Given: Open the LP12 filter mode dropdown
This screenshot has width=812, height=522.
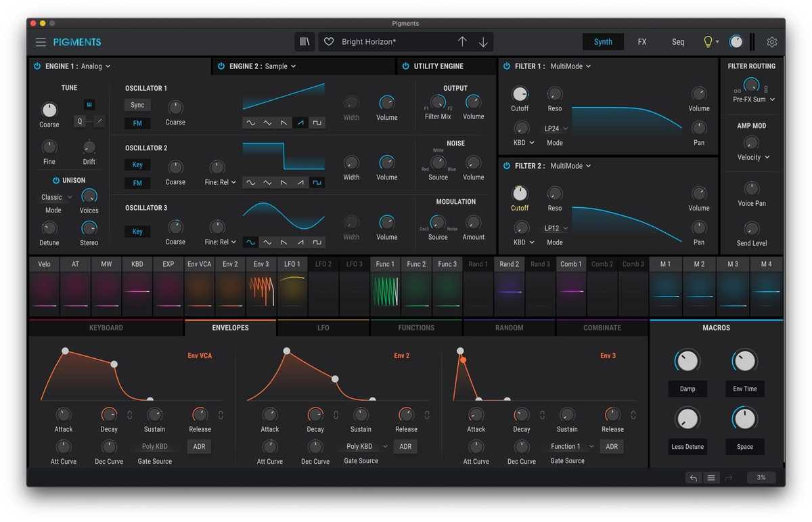Looking at the screenshot, I should pyautogui.click(x=556, y=228).
